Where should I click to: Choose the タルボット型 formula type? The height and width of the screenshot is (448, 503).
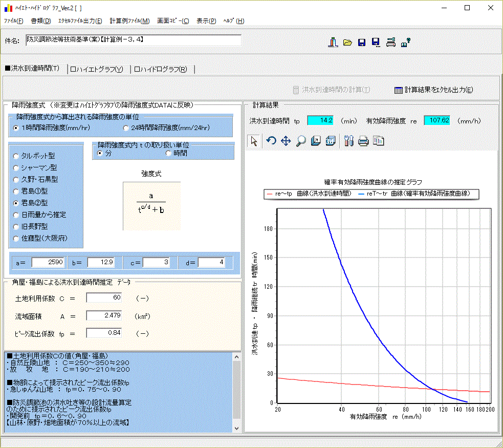(x=17, y=156)
